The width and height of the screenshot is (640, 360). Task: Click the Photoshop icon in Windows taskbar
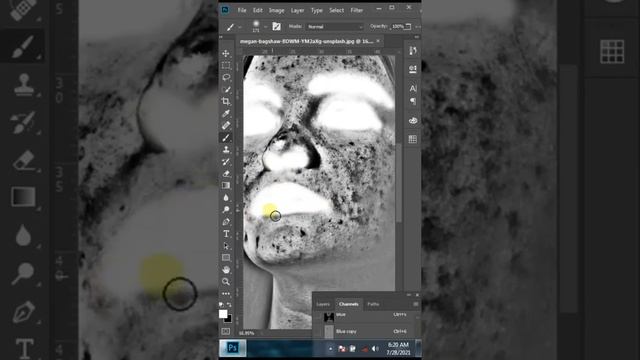233,348
